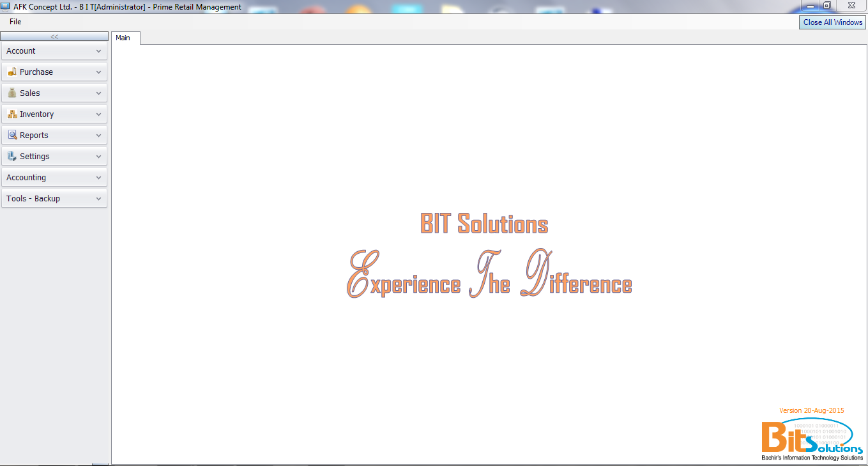Viewport: 868px width, 466px height.
Task: Open the Account panel header
Action: click(54, 51)
